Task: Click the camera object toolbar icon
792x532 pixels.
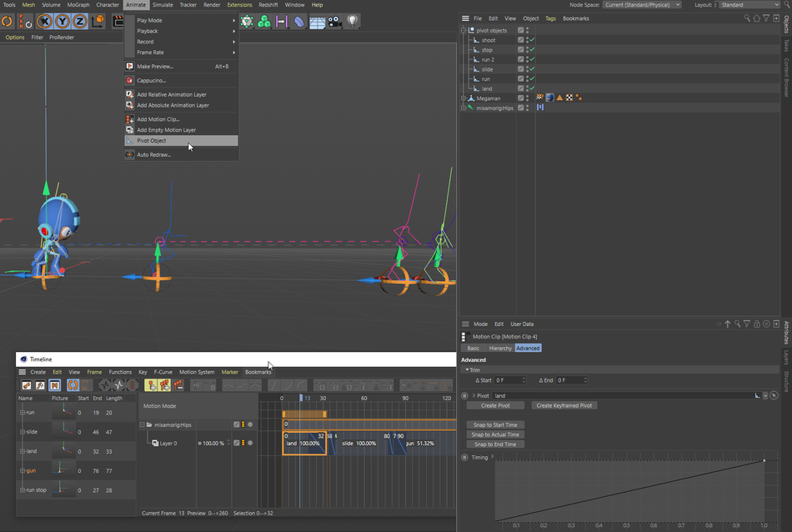Action: (334, 22)
